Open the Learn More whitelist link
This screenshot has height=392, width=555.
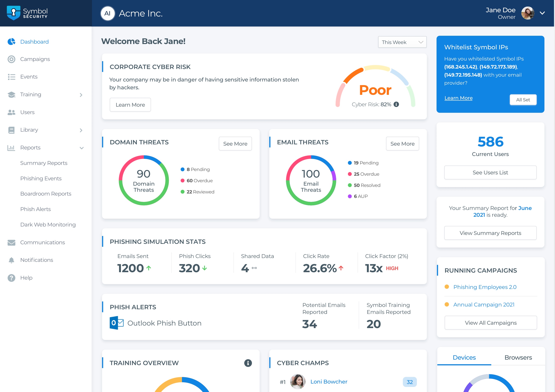tap(459, 98)
